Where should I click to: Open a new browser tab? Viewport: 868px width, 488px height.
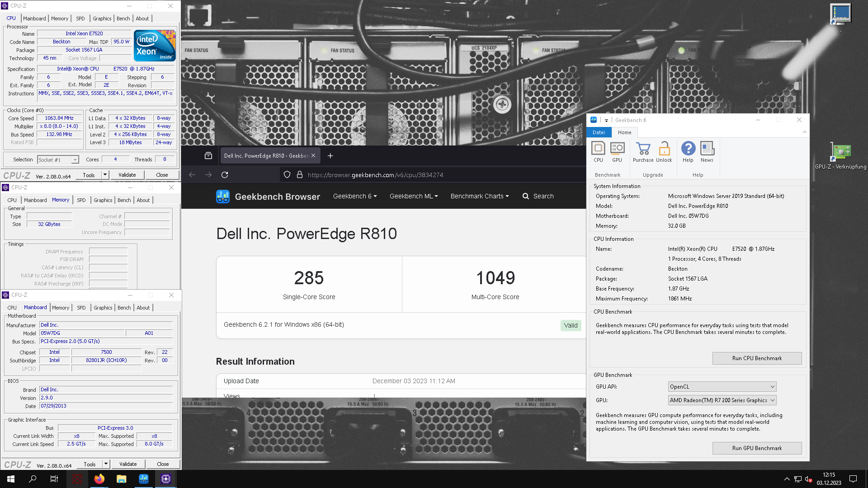point(330,156)
